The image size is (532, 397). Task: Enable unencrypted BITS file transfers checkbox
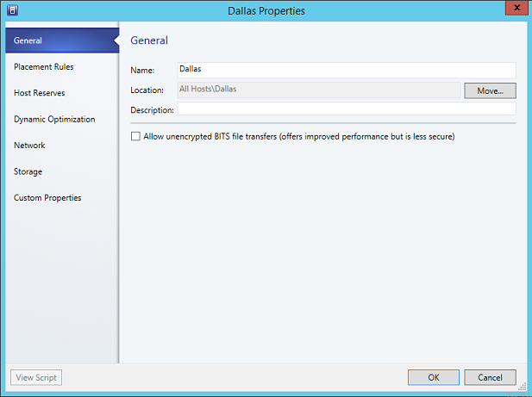135,137
